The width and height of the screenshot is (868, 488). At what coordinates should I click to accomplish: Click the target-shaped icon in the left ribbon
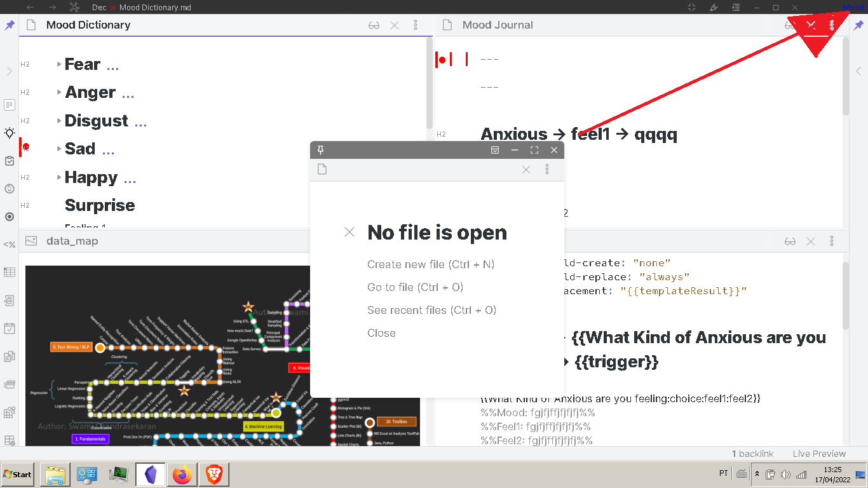[9, 217]
